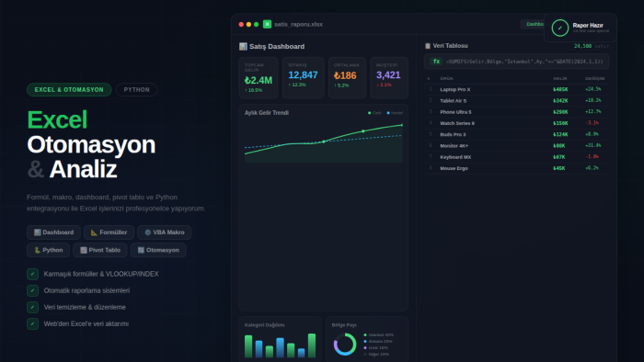The width and height of the screenshot is (644, 362).
Task: Click the Gelir legend dot
Action: [369, 113]
